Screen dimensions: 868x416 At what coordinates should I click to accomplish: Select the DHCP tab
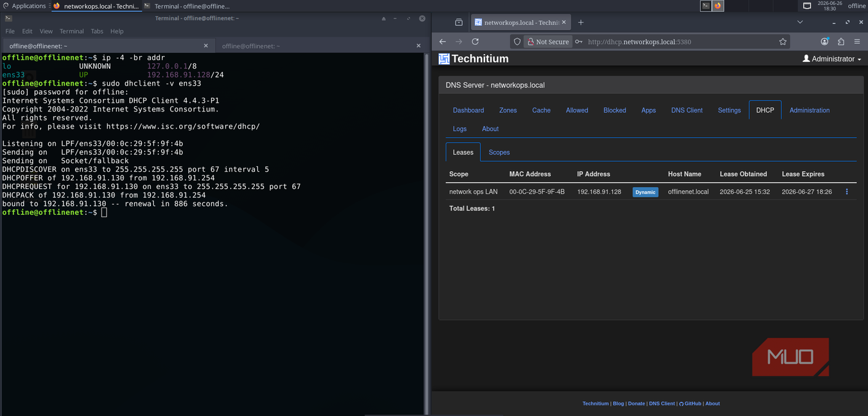(765, 110)
